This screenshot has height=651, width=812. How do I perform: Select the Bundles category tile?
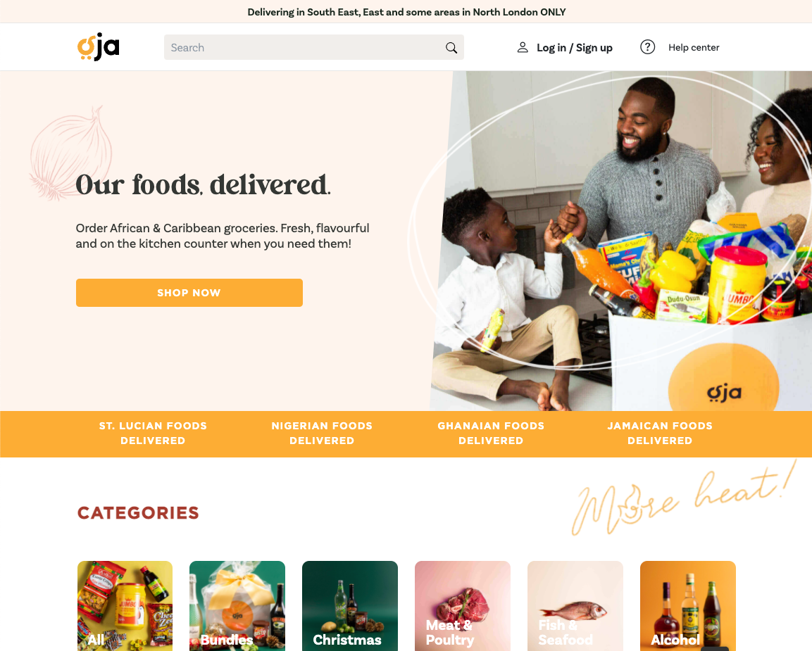(237, 606)
